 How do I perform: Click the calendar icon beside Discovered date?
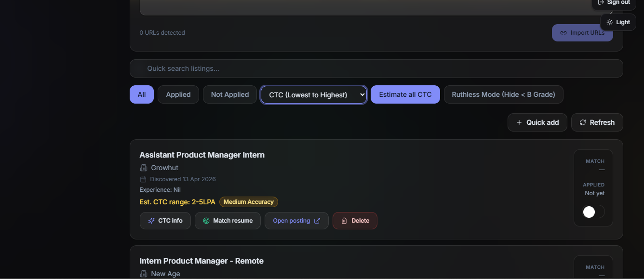coord(143,179)
